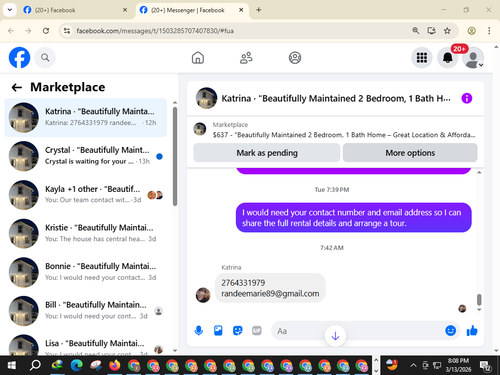Image resolution: width=500 pixels, height=375 pixels.
Task: Open the Kayla +1 other conversation
Action: tap(86, 195)
